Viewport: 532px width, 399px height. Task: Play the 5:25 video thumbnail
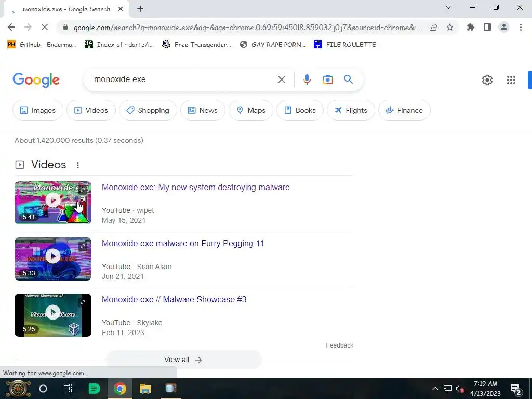click(x=53, y=315)
